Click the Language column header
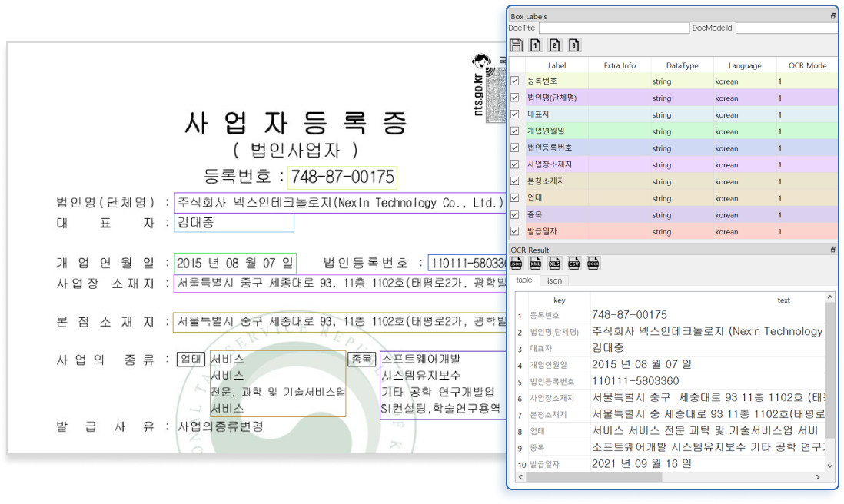The width and height of the screenshot is (844, 504). [745, 65]
